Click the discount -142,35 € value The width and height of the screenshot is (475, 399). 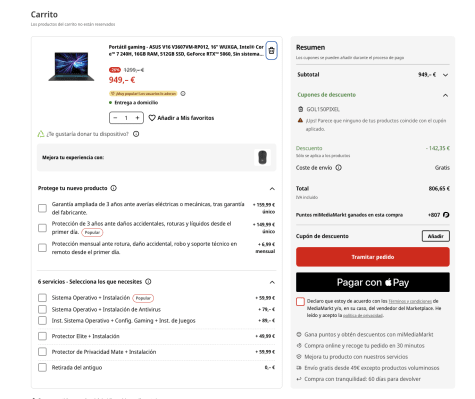tap(438, 148)
